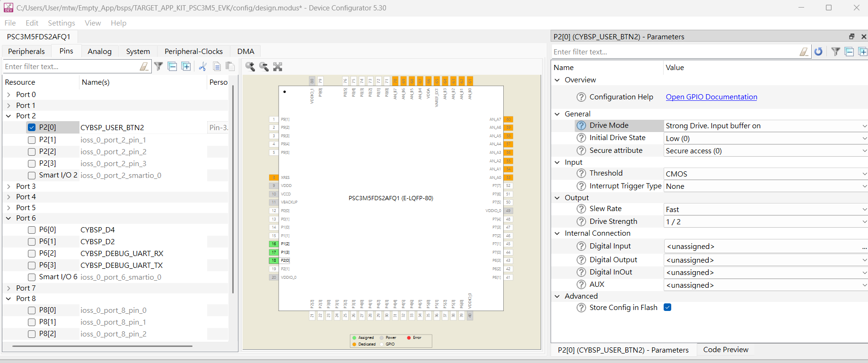The image size is (868, 363).
Task: Uncheck the P2[0] pin checkbox
Action: [32, 127]
